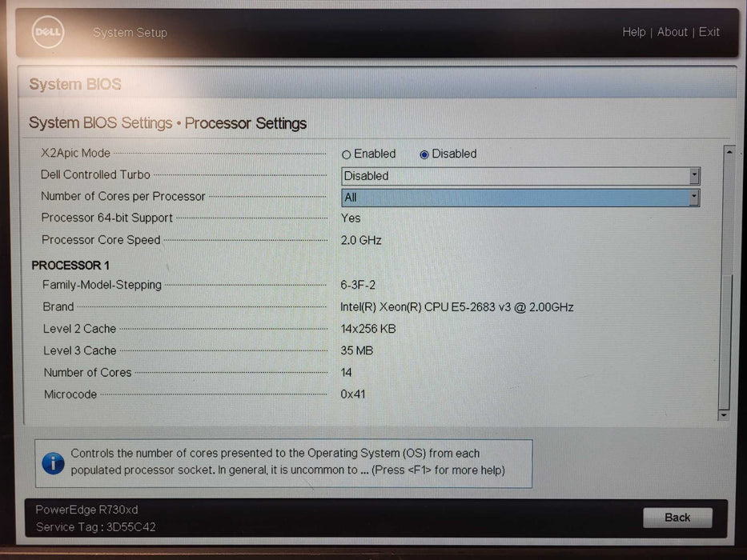Select the X2Apic Mode Disabled radio button

point(424,154)
